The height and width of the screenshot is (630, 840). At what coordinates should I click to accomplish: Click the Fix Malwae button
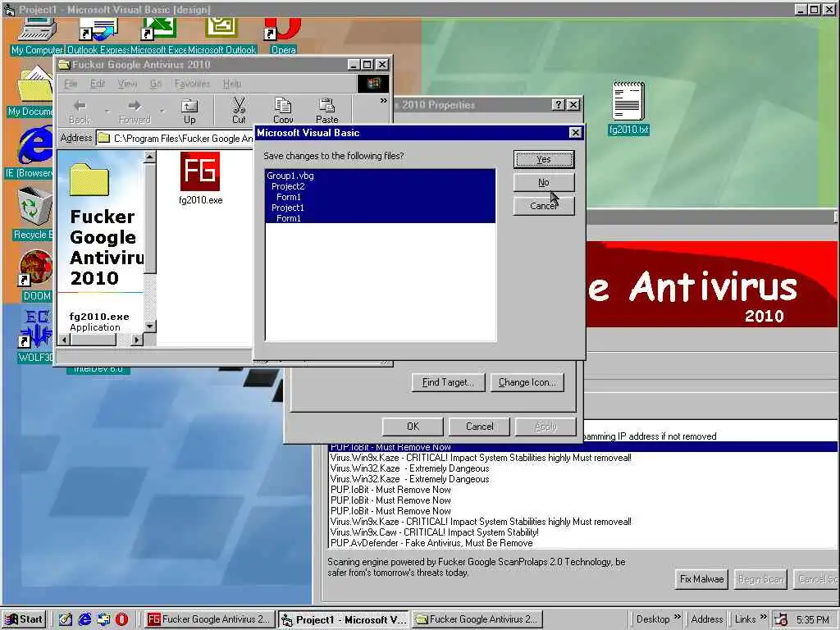[x=702, y=578]
